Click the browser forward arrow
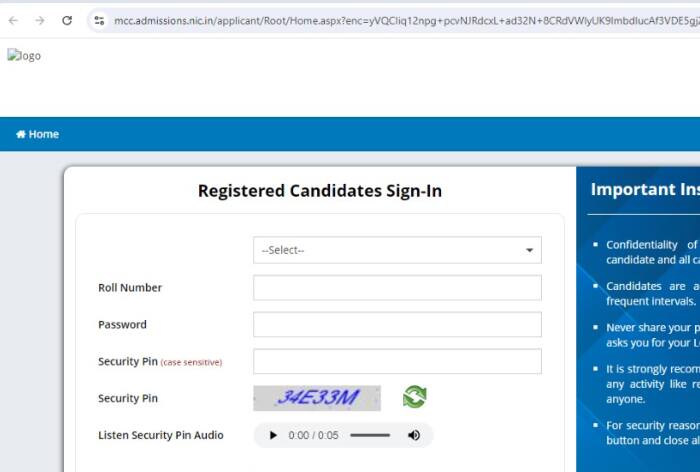 pos(40,20)
